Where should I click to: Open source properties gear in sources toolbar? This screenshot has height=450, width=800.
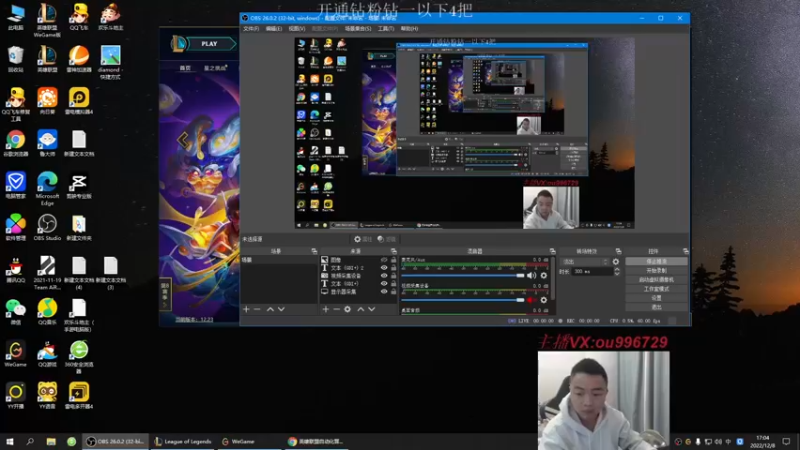348,309
